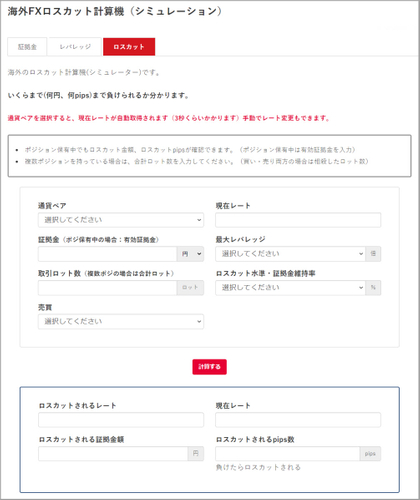Click the pips unit label in results
The width and height of the screenshot is (420, 500).
pyautogui.click(x=370, y=454)
